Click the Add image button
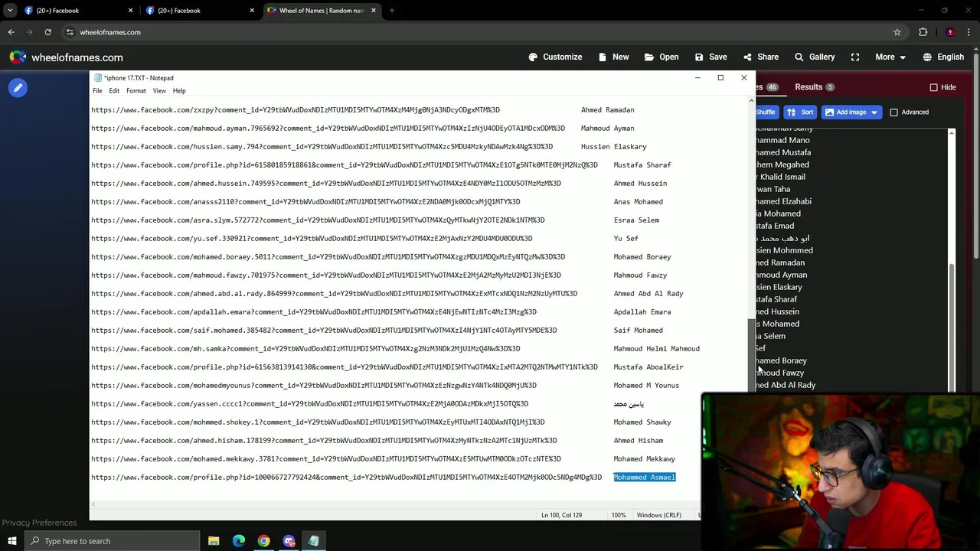 pos(851,112)
